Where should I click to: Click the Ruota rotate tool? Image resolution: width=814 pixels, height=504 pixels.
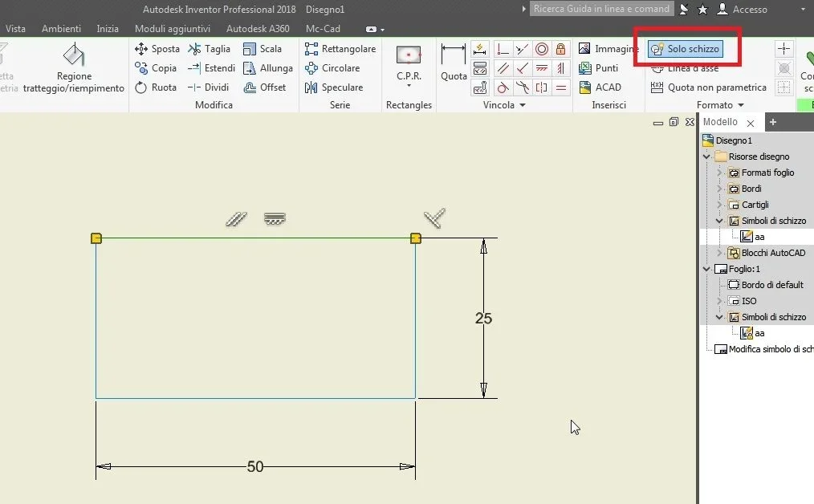click(x=156, y=87)
